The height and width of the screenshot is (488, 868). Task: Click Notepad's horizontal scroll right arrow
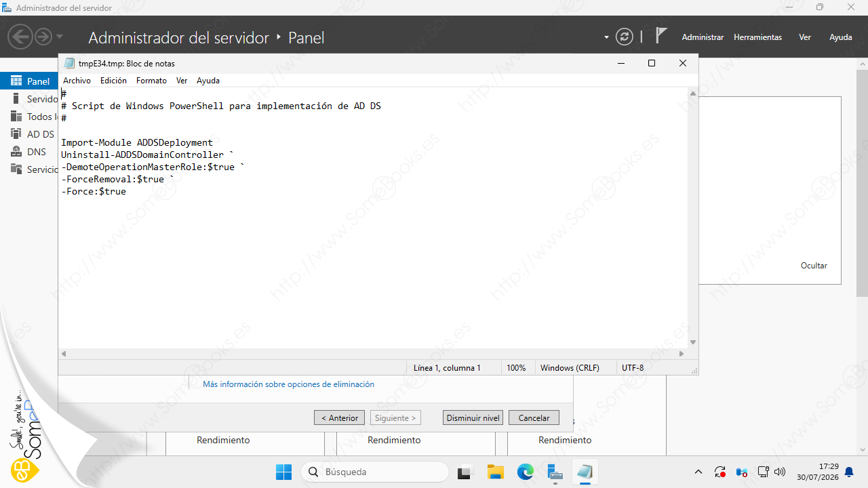[x=682, y=354]
